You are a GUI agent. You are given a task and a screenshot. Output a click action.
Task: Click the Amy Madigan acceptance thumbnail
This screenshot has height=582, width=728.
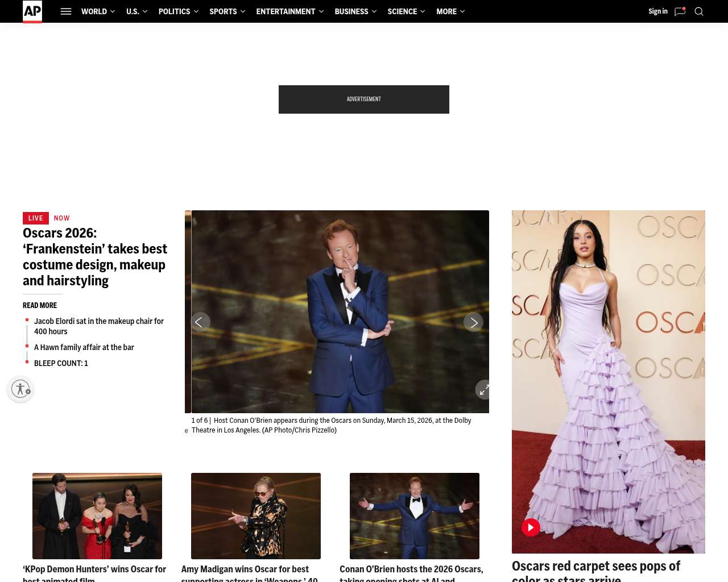click(x=256, y=516)
